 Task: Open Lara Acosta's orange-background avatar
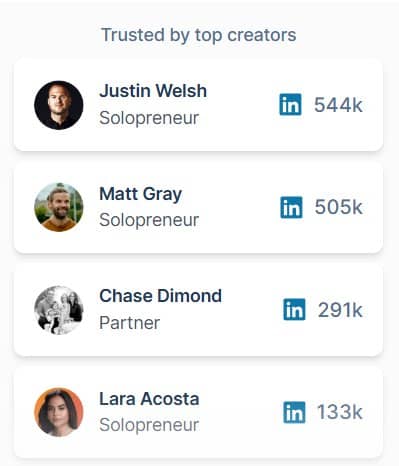coord(59,412)
